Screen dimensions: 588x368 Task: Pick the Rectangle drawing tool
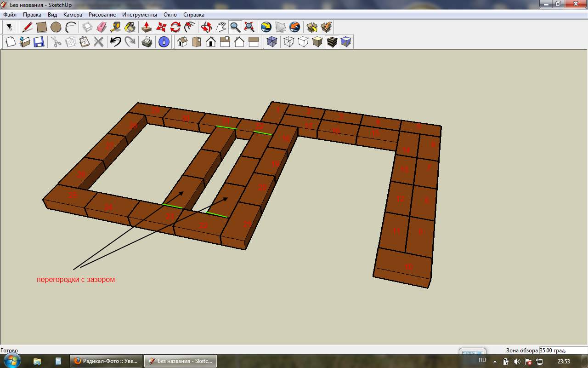42,27
